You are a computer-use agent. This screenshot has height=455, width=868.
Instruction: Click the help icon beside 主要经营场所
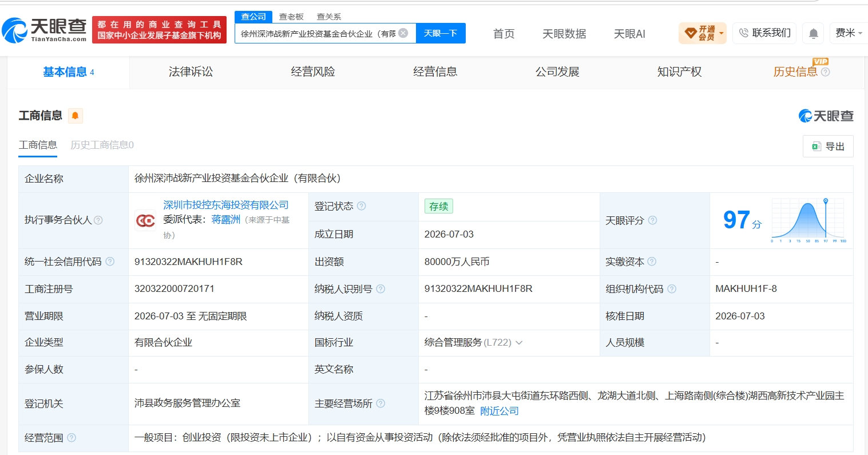click(381, 403)
